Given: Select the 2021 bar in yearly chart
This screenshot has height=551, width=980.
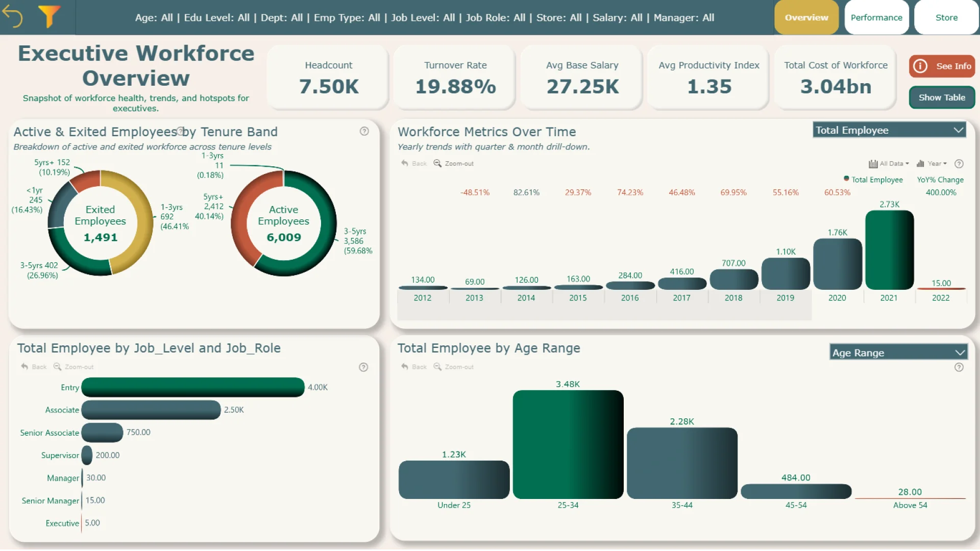Looking at the screenshot, I should pos(889,250).
